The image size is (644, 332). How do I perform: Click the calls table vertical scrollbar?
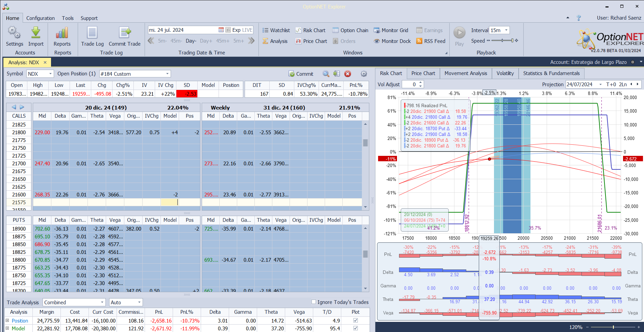[x=365, y=165]
